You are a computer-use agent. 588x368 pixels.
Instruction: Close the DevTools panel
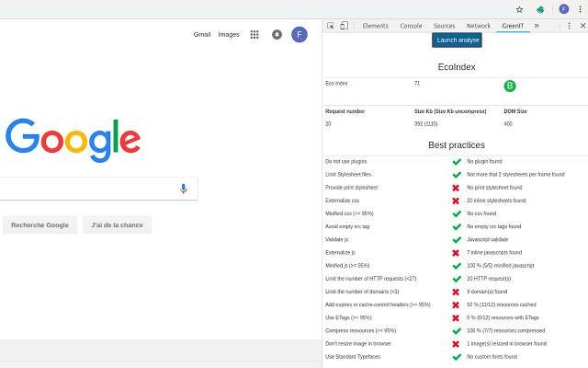click(582, 26)
